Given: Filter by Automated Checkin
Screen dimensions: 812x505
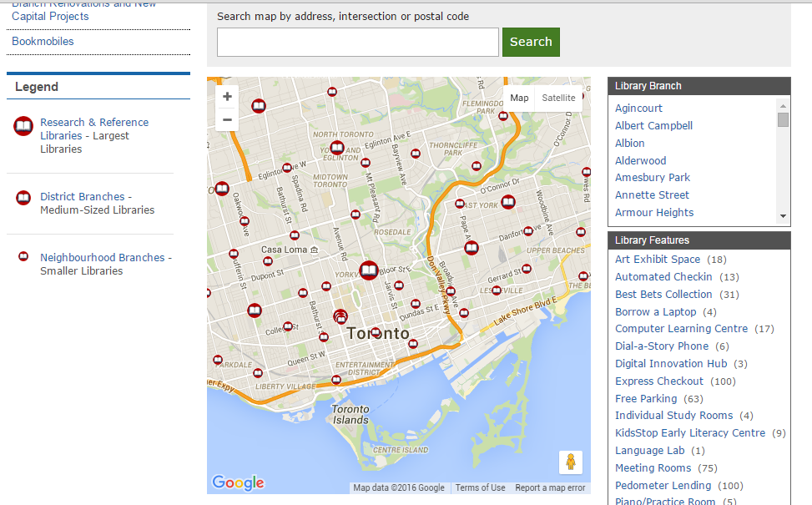Looking at the screenshot, I should coord(663,277).
